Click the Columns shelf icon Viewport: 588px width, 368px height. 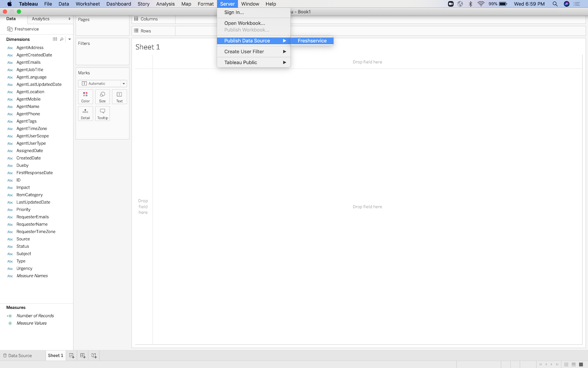136,19
